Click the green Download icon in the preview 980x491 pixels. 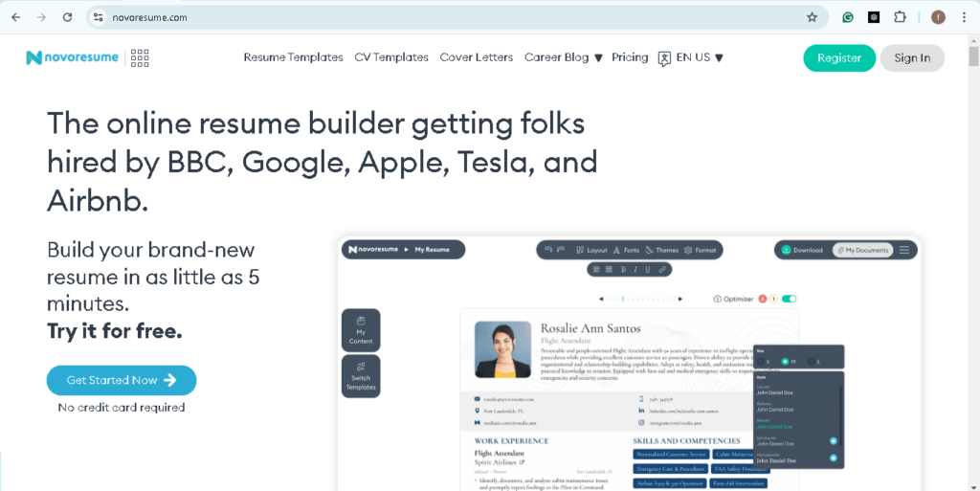tap(787, 250)
